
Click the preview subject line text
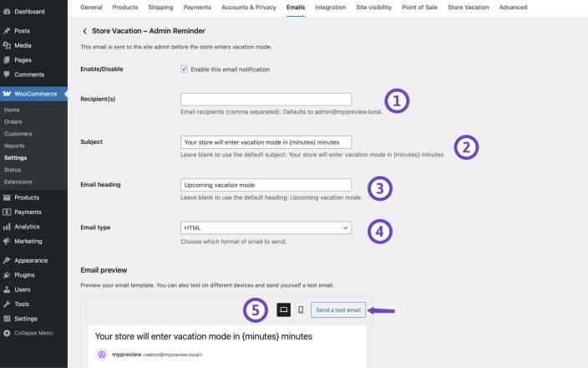pyautogui.click(x=204, y=336)
